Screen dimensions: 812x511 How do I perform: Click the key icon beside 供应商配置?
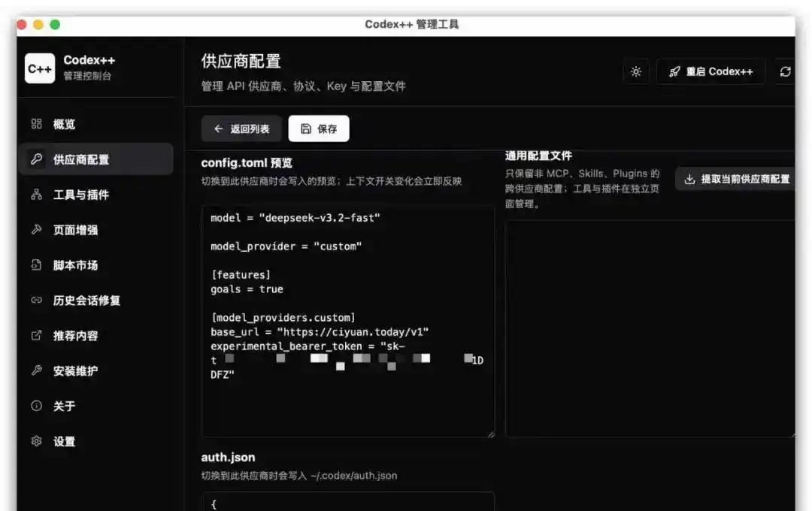[36, 159]
